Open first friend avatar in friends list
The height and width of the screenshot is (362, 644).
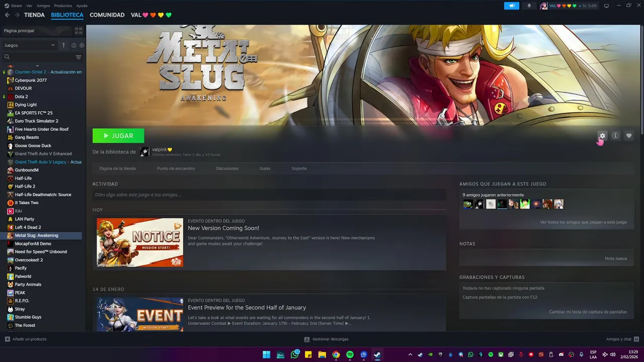pyautogui.click(x=468, y=204)
